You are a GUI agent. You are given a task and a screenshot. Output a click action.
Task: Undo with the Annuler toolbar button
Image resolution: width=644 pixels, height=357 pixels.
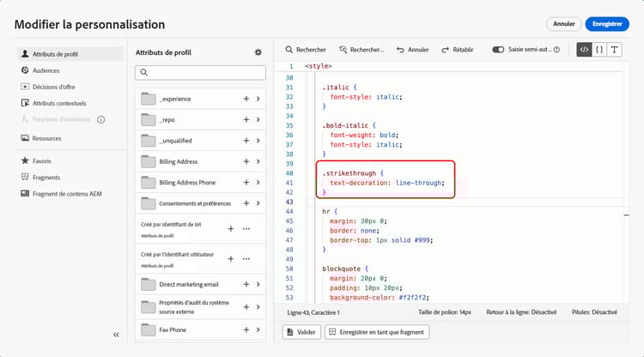[x=413, y=50]
